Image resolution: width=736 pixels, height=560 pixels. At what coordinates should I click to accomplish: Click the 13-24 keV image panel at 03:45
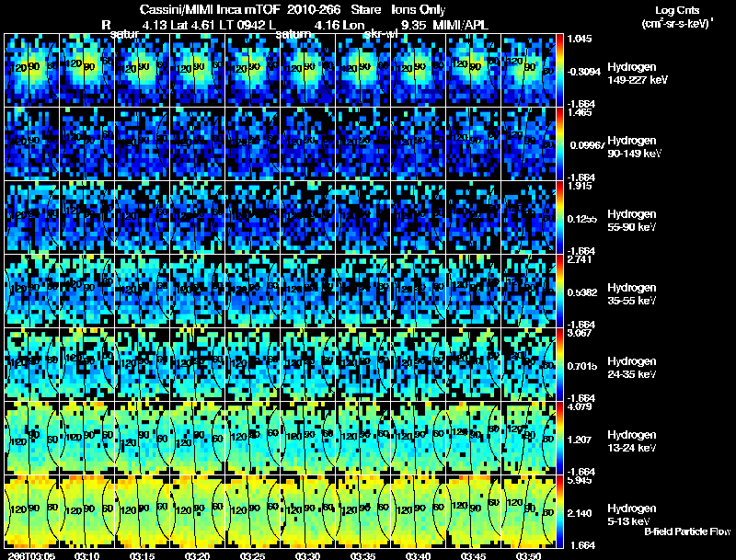click(473, 439)
